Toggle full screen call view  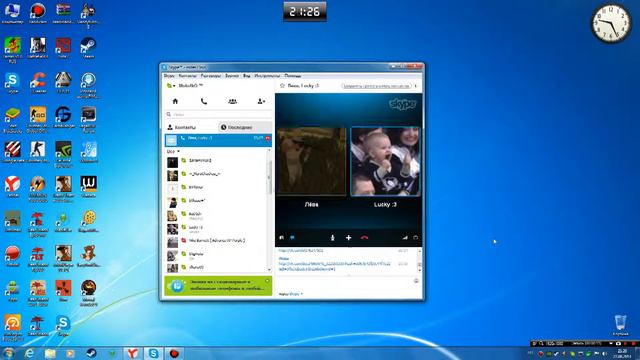[416, 238]
